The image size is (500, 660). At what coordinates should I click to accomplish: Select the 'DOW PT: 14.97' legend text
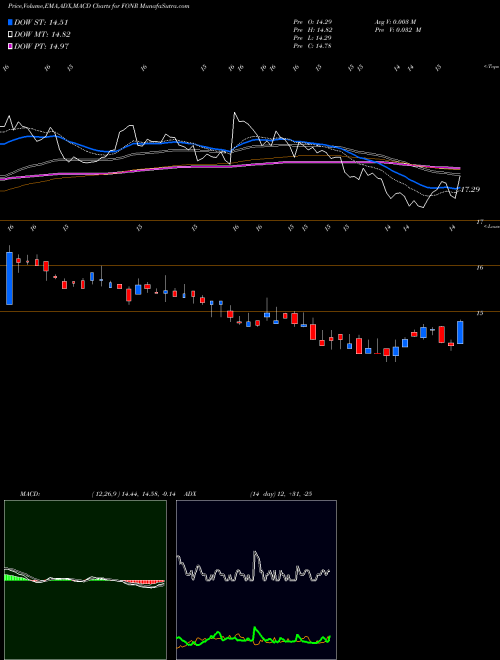point(41,46)
